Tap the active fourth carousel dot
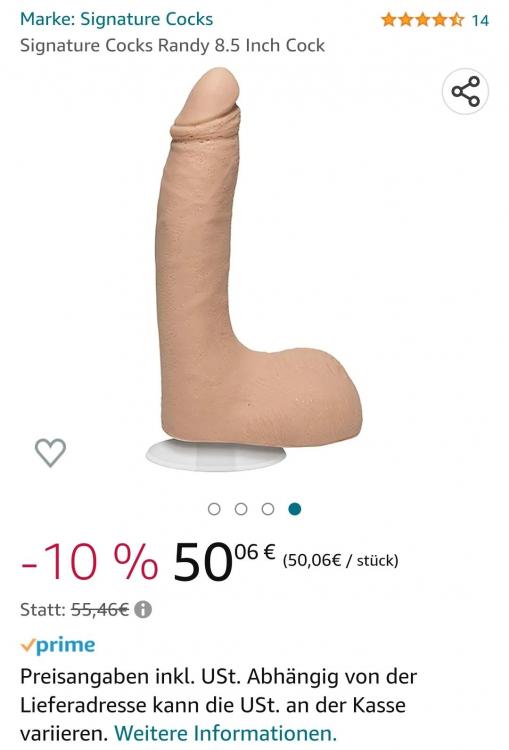 click(295, 509)
